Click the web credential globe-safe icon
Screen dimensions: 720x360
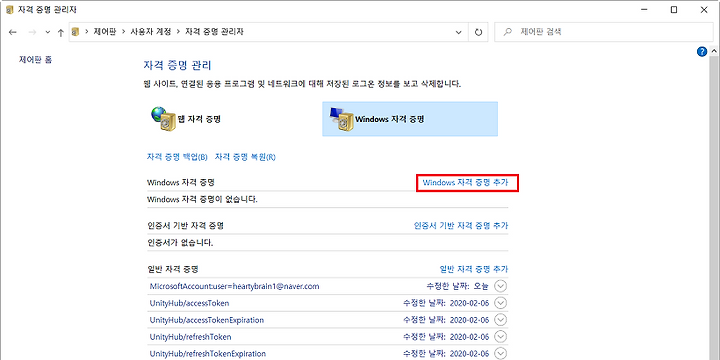162,119
